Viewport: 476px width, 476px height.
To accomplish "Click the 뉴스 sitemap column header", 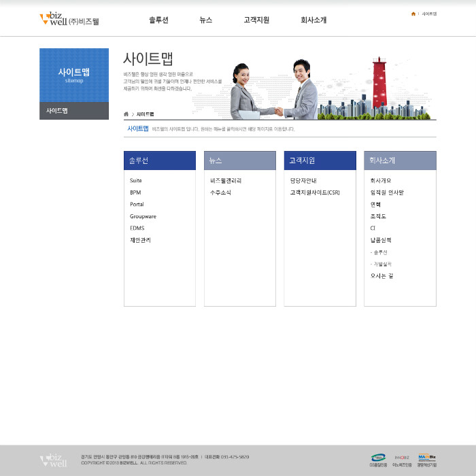I will pos(240,160).
